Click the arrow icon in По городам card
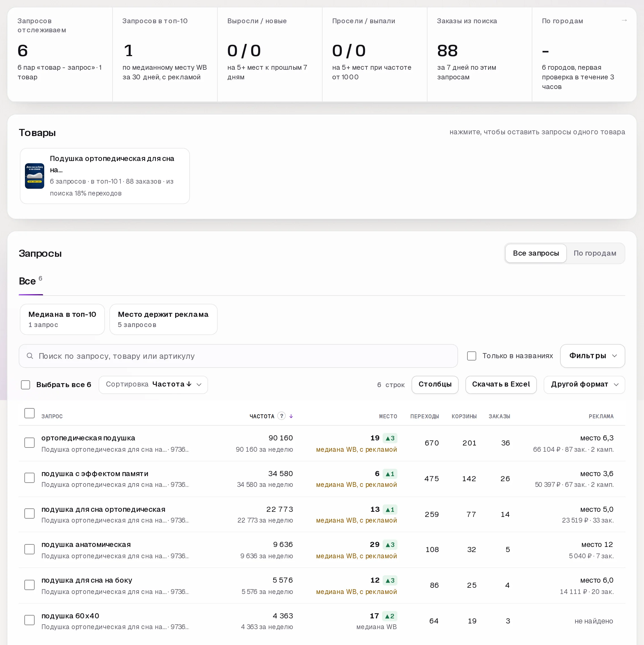 point(624,20)
